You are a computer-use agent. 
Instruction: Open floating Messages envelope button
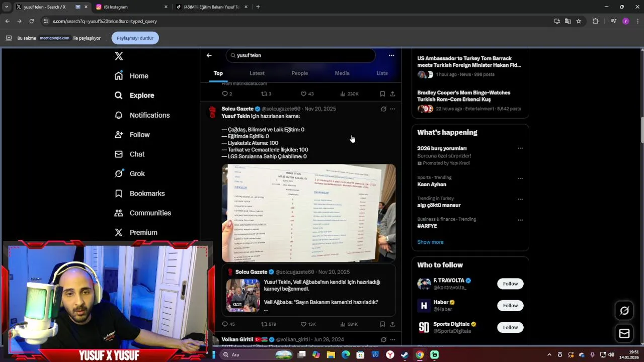[624, 333]
